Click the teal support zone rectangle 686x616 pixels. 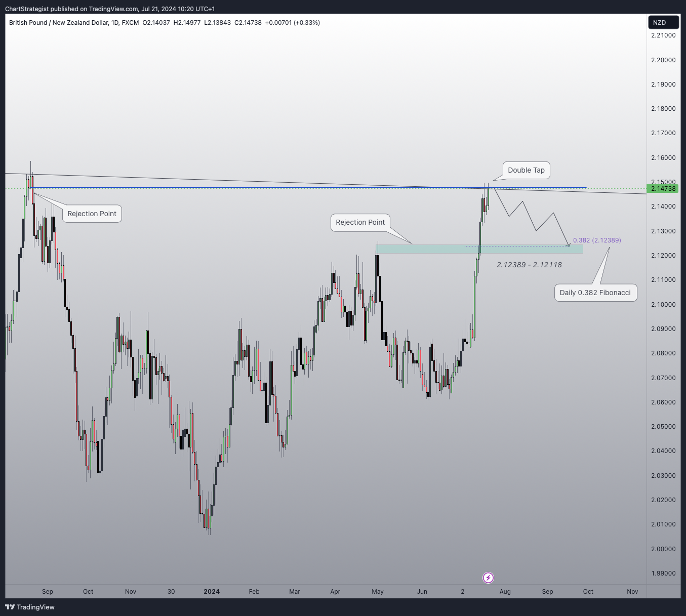point(479,249)
